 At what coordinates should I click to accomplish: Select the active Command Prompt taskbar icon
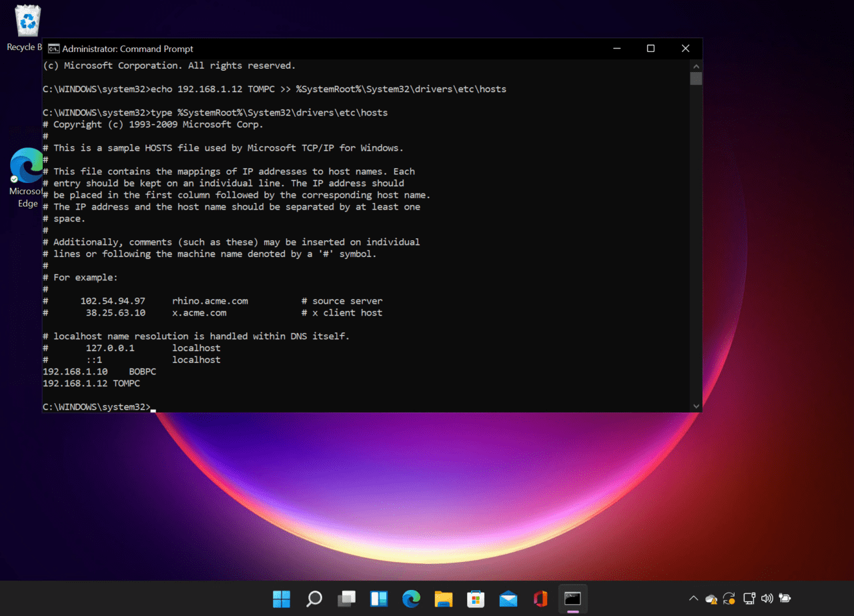pos(572,599)
